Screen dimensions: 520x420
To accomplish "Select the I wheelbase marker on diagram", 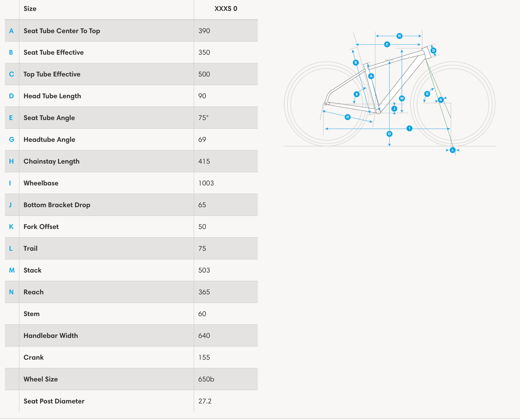I will pos(409,128).
